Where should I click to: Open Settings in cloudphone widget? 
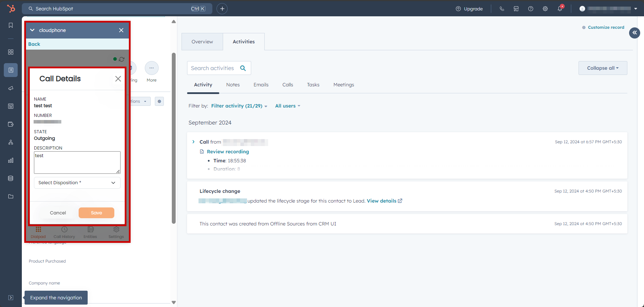[116, 232]
